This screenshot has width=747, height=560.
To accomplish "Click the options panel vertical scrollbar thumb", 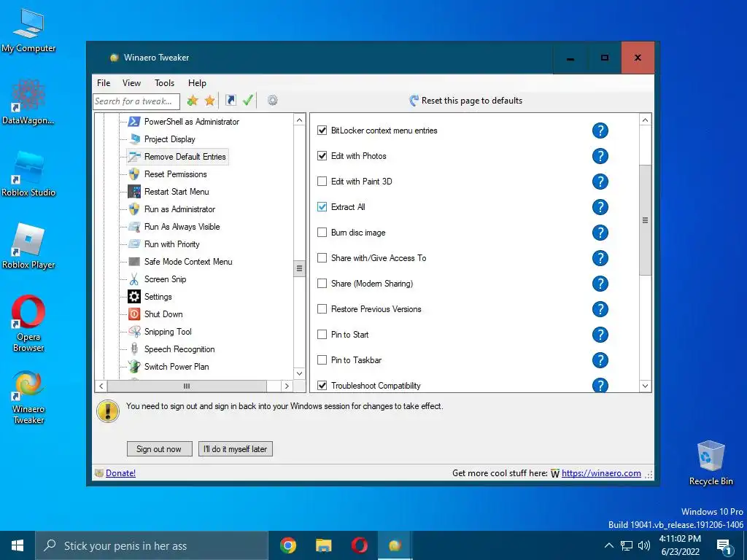I will pos(645,220).
